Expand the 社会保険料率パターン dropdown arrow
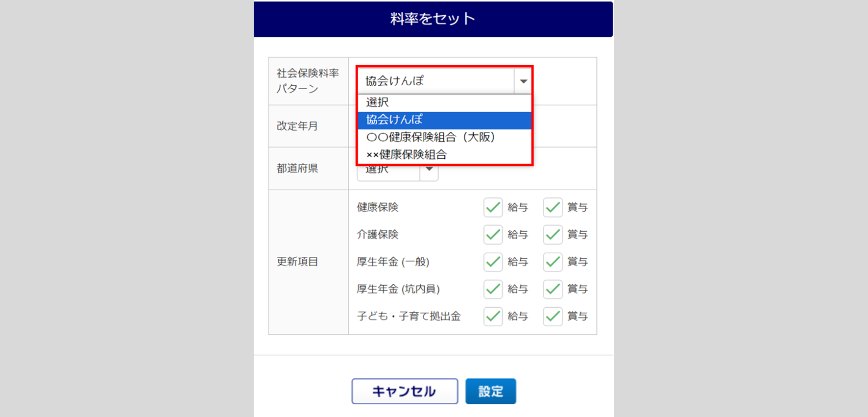 point(523,81)
